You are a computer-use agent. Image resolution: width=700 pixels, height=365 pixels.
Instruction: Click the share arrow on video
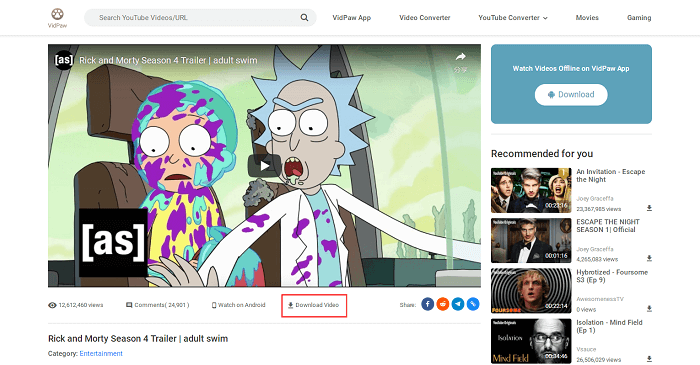[x=460, y=57]
